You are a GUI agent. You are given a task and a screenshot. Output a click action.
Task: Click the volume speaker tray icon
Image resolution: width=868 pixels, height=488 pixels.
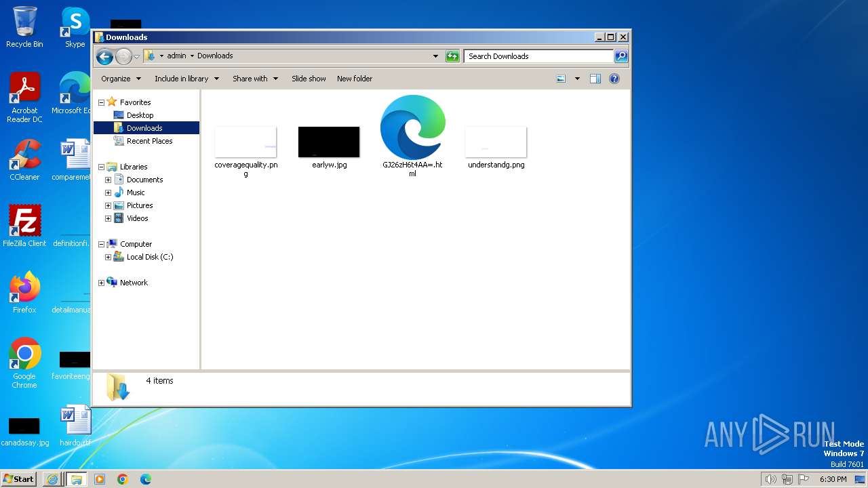click(770, 479)
